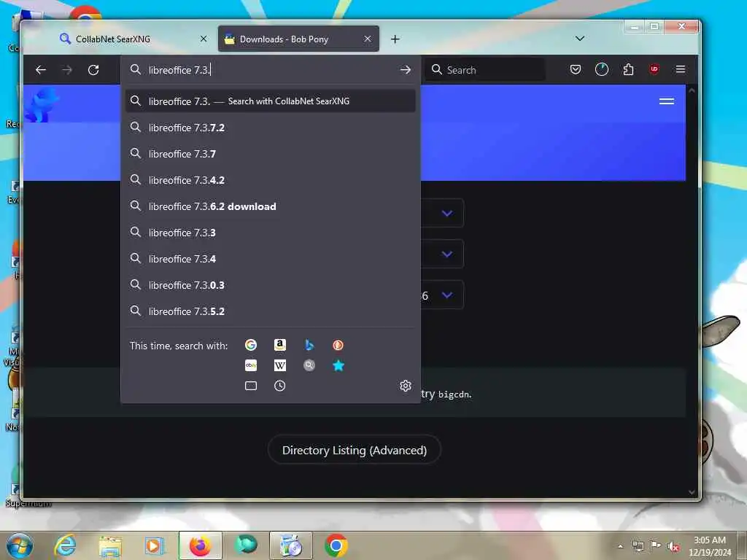This screenshot has width=747, height=560.
Task: Select suggestion libreoffice 7.3.5.2
Action: coord(270,311)
